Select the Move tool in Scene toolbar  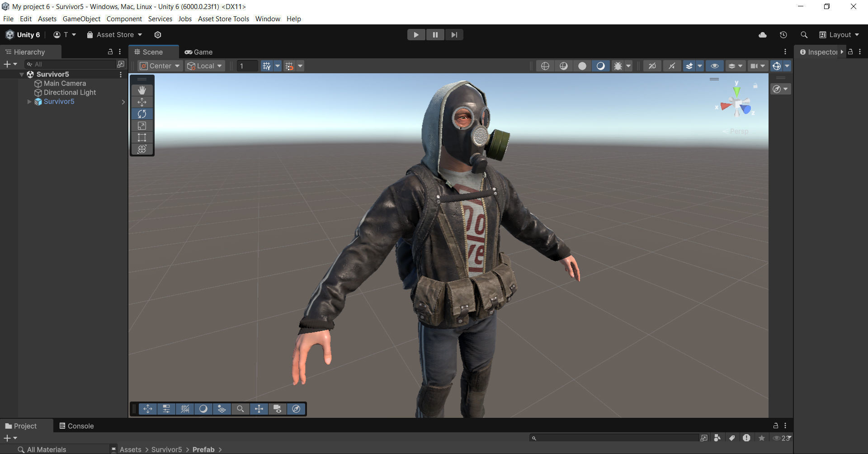click(142, 102)
